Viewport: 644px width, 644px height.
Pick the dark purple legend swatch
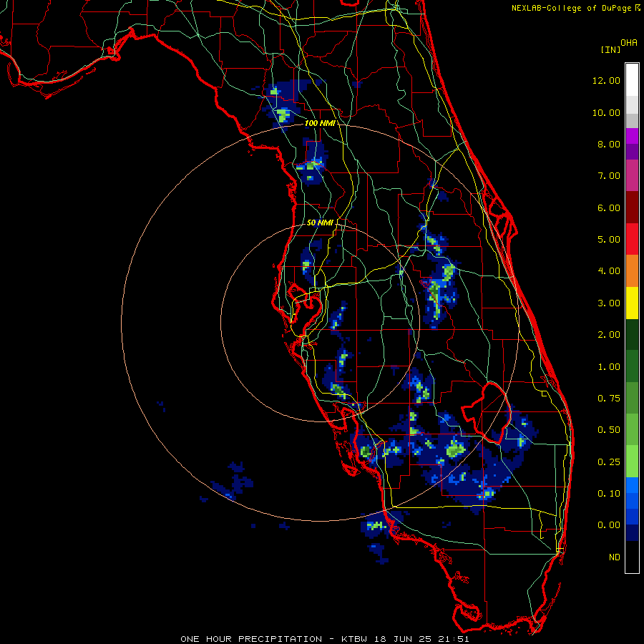tap(632, 152)
